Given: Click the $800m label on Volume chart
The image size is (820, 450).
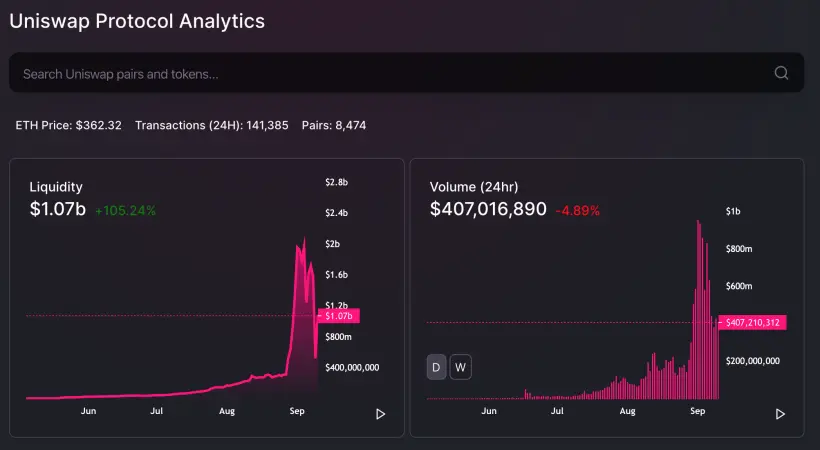Looking at the screenshot, I should pos(739,249).
